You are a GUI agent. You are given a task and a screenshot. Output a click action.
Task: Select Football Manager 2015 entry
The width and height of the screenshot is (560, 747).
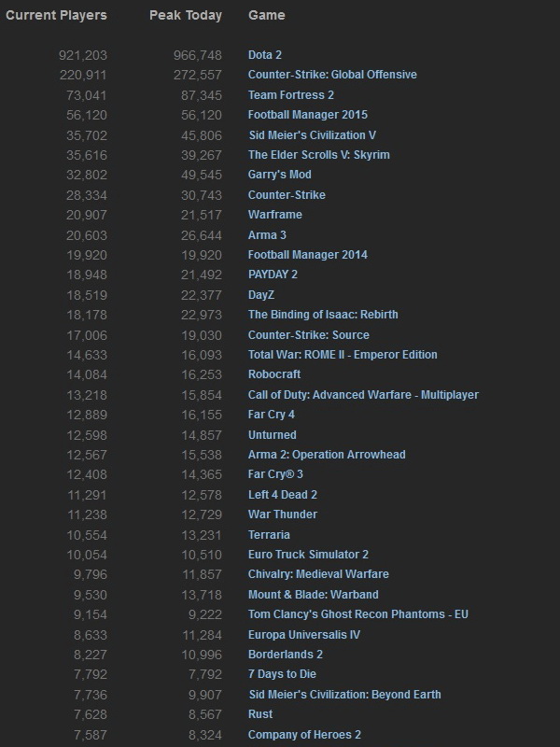307,115
